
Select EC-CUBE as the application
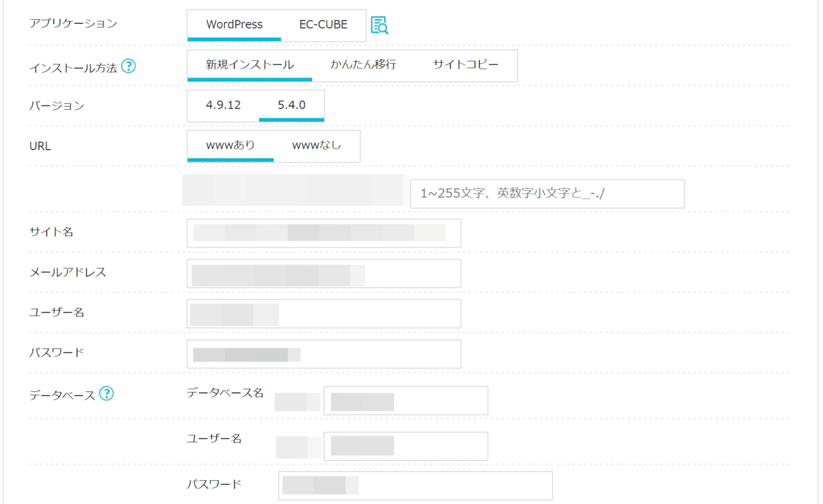323,25
